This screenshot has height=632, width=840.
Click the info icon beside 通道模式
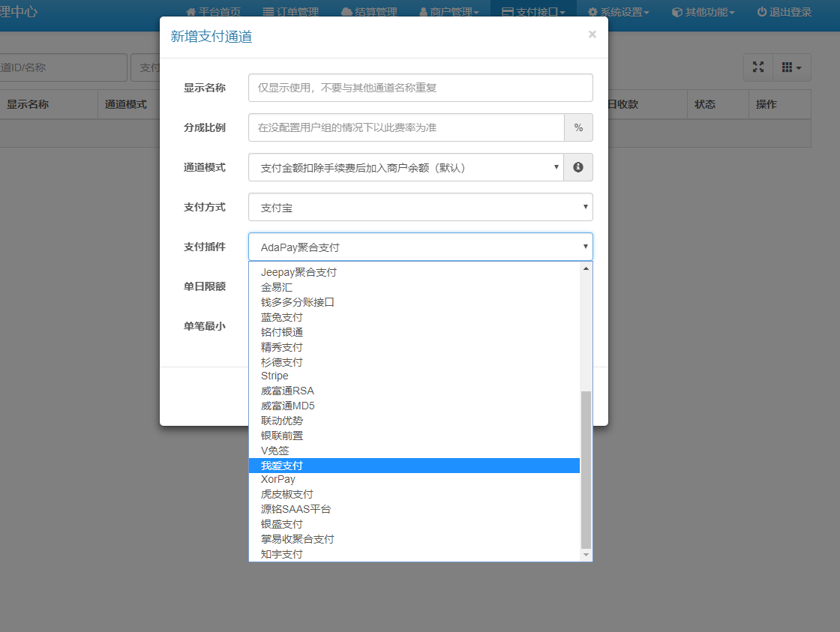click(578, 167)
